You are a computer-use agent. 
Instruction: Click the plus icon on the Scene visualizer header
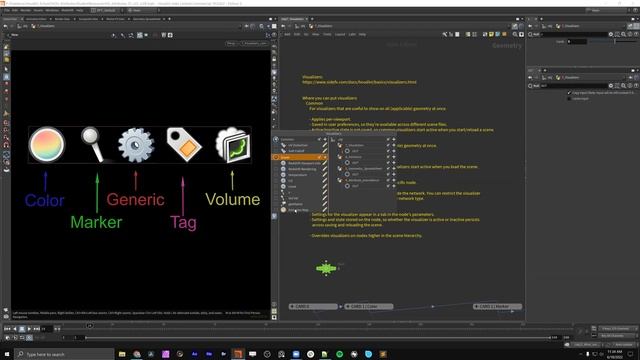point(325,157)
